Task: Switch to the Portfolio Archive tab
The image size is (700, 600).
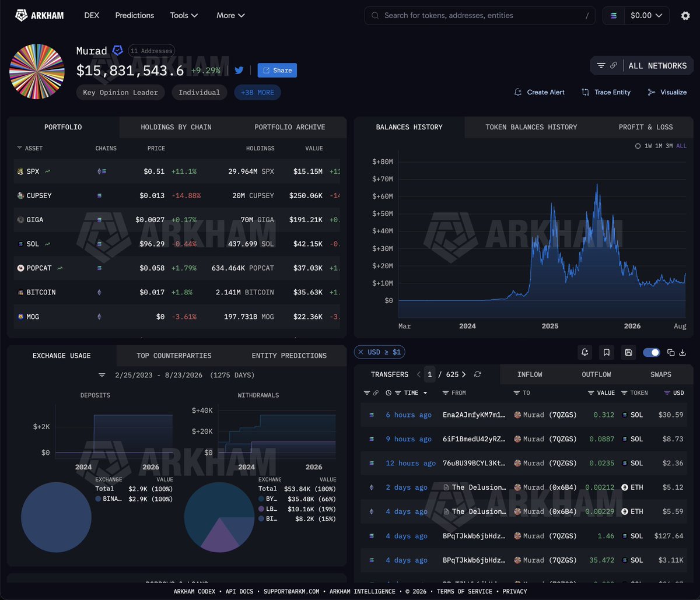Action: click(x=289, y=127)
